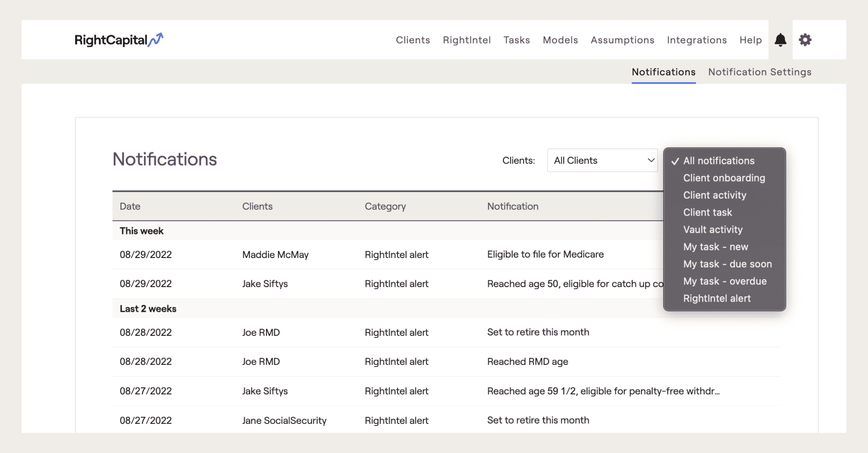
Task: Choose My task - due soon option
Action: (x=727, y=264)
